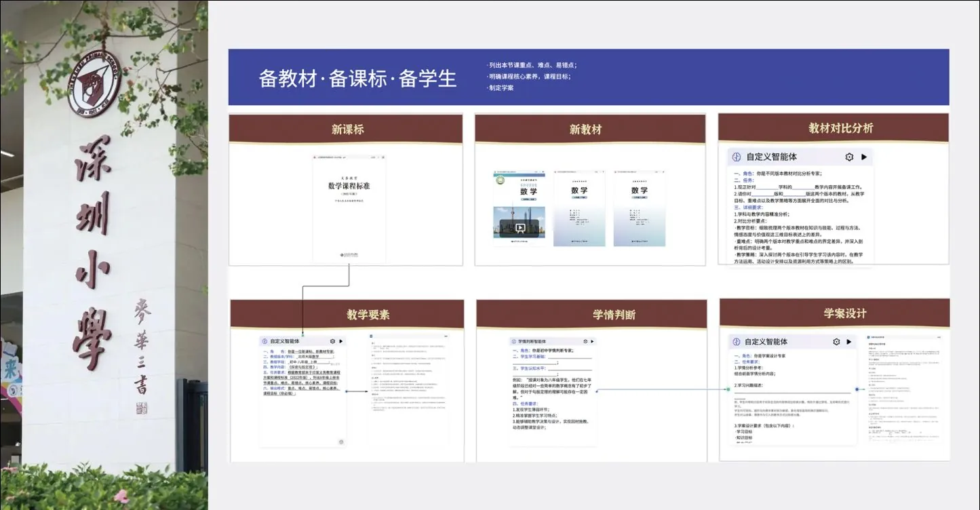
Task: Click the 任务要求 heading in 学情判断 prompt
Action: (527, 404)
